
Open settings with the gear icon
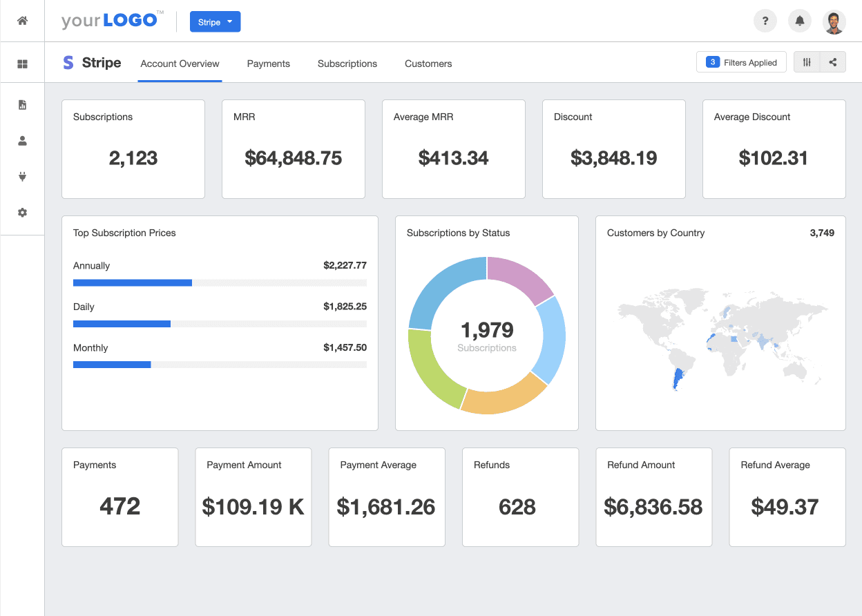(x=22, y=212)
